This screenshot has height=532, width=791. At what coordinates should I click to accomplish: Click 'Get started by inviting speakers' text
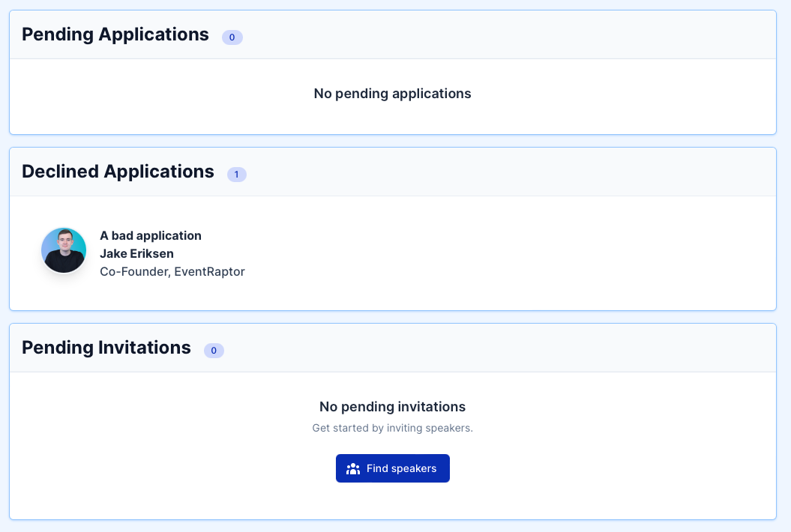click(x=392, y=429)
